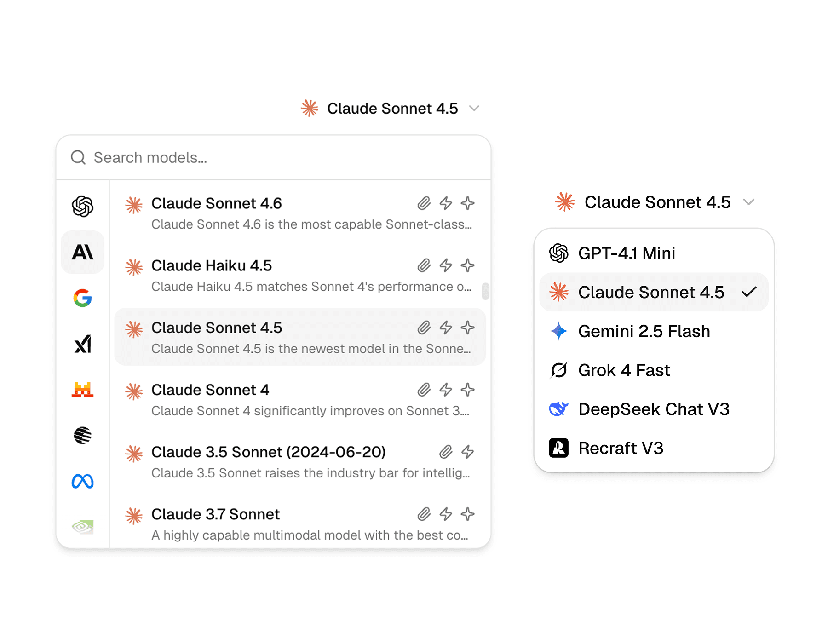The height and width of the screenshot is (644, 828).
Task: Select the NVIDIA provider icon
Action: coord(83,527)
